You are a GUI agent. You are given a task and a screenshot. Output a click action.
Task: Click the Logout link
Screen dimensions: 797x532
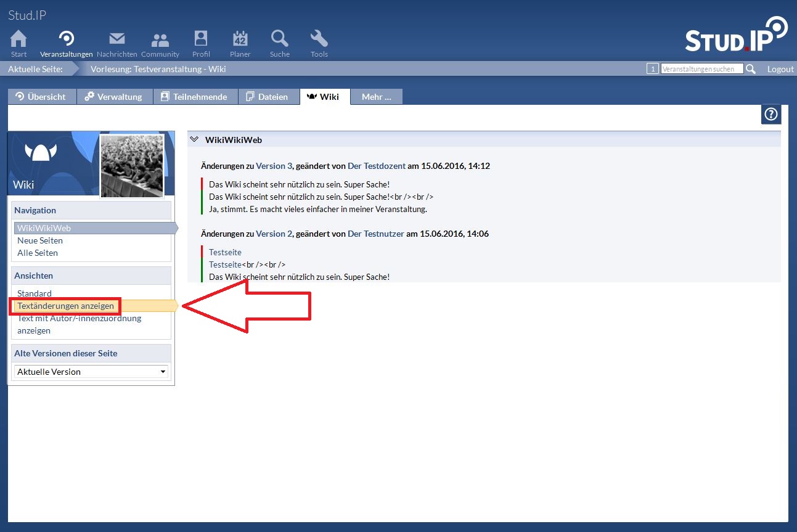point(780,69)
